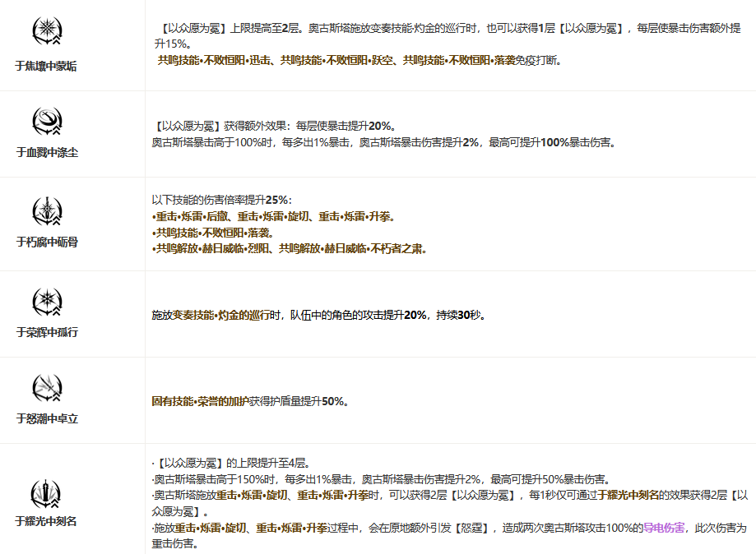Open the purple 导电伤害 link
Image resolution: width=756 pixels, height=554 pixels.
(x=663, y=528)
